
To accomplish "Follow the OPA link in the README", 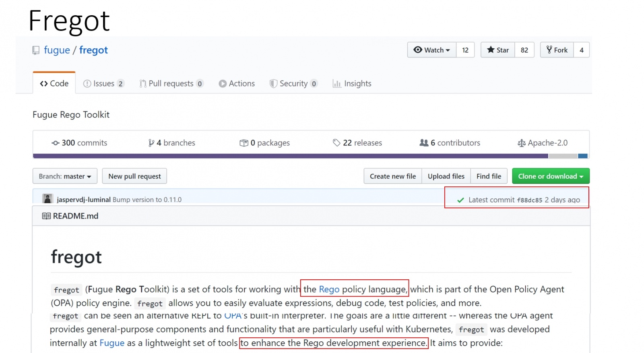I will pyautogui.click(x=233, y=316).
